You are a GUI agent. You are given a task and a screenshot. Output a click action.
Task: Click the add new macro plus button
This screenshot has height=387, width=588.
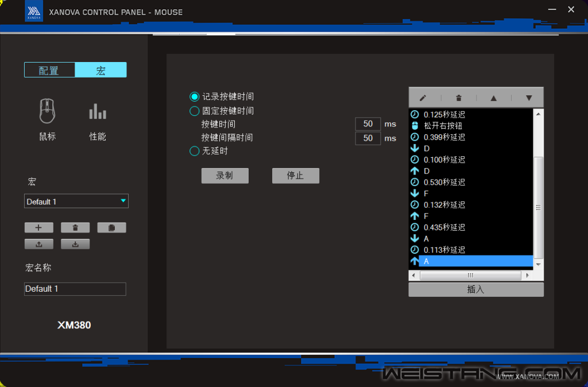pos(39,227)
